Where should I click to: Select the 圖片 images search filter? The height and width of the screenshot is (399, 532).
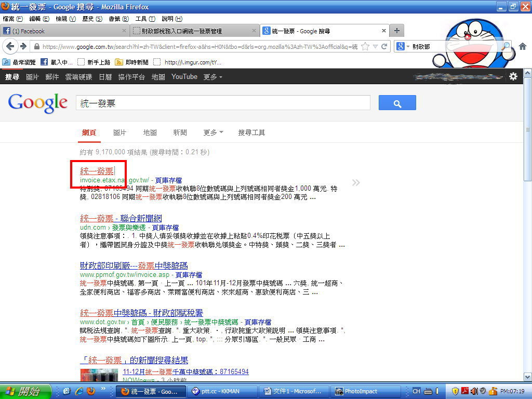(119, 132)
